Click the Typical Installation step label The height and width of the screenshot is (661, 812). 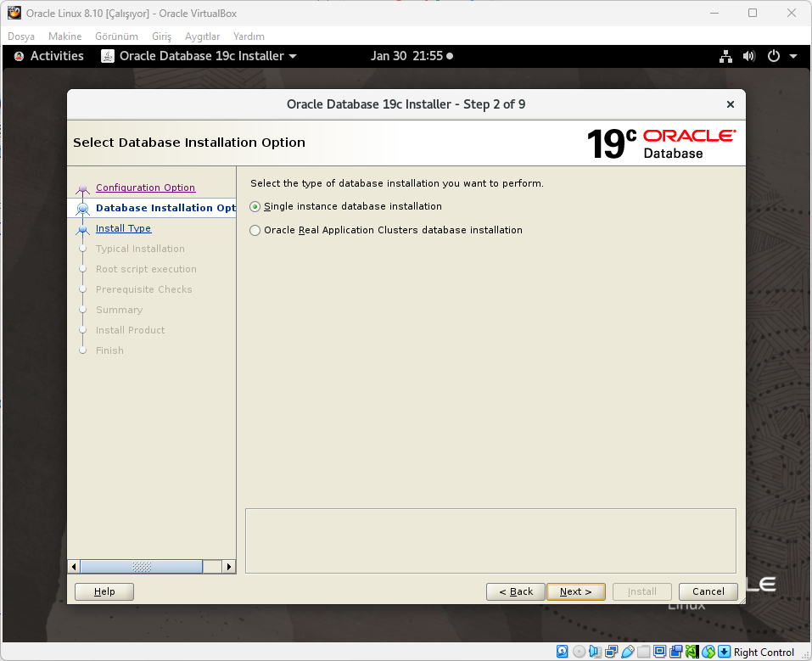(140, 249)
